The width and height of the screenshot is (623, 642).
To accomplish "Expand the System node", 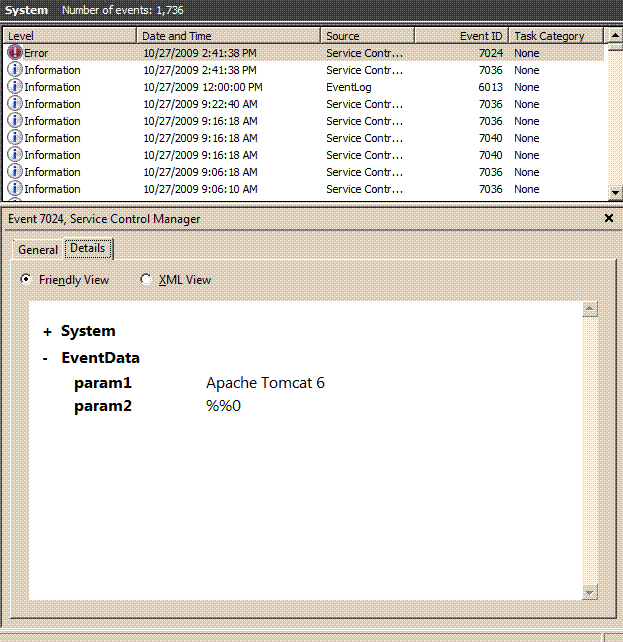I will [x=47, y=332].
